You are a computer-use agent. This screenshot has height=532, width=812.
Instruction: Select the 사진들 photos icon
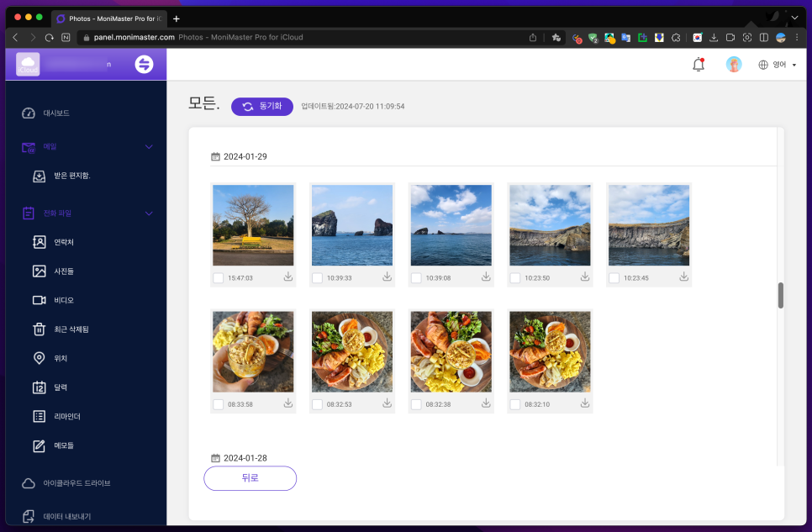pos(40,271)
